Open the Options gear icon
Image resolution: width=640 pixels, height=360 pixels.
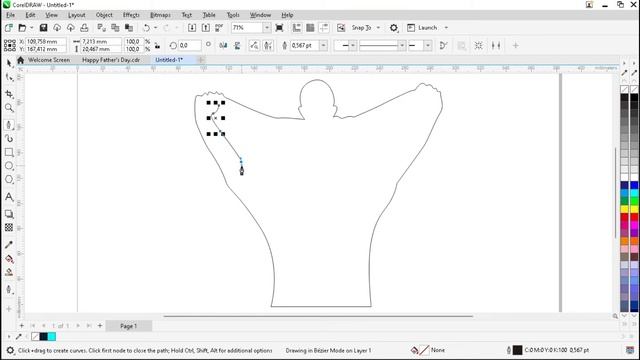[393, 28]
